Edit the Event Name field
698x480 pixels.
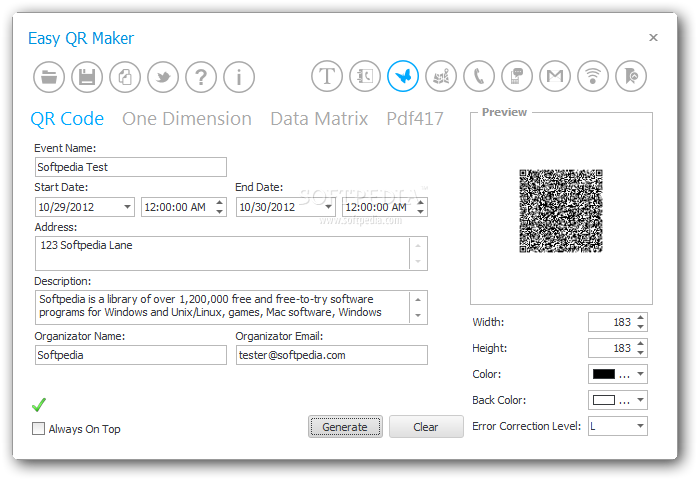pyautogui.click(x=131, y=167)
